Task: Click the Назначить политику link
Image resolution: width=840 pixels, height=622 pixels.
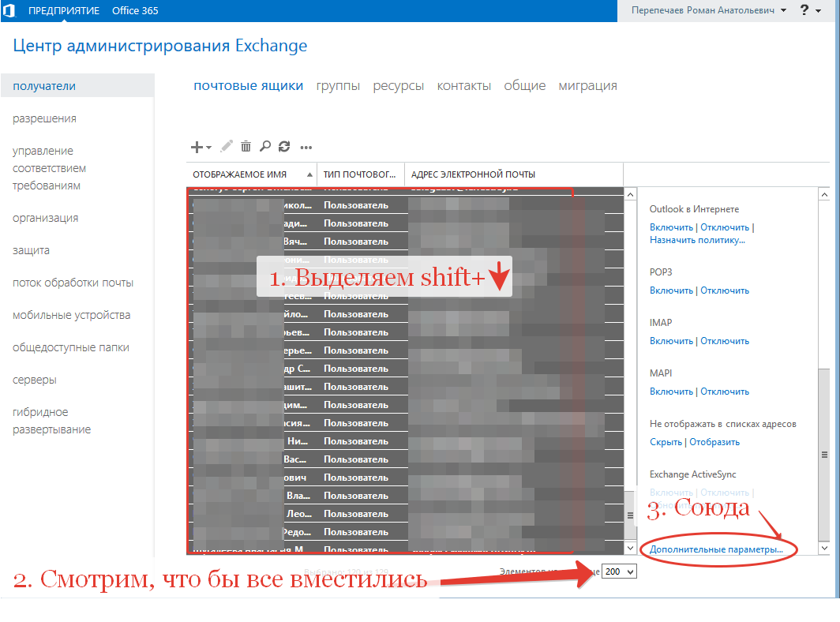Action: pos(697,240)
